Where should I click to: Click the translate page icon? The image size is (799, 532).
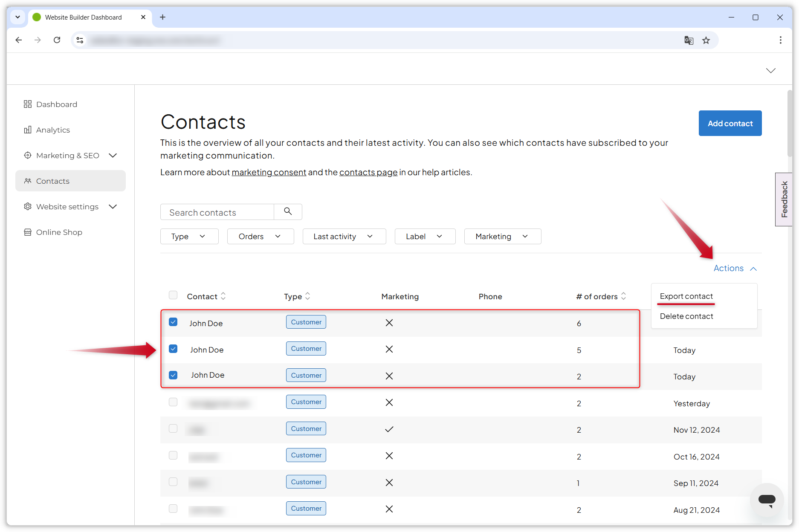pyautogui.click(x=689, y=40)
